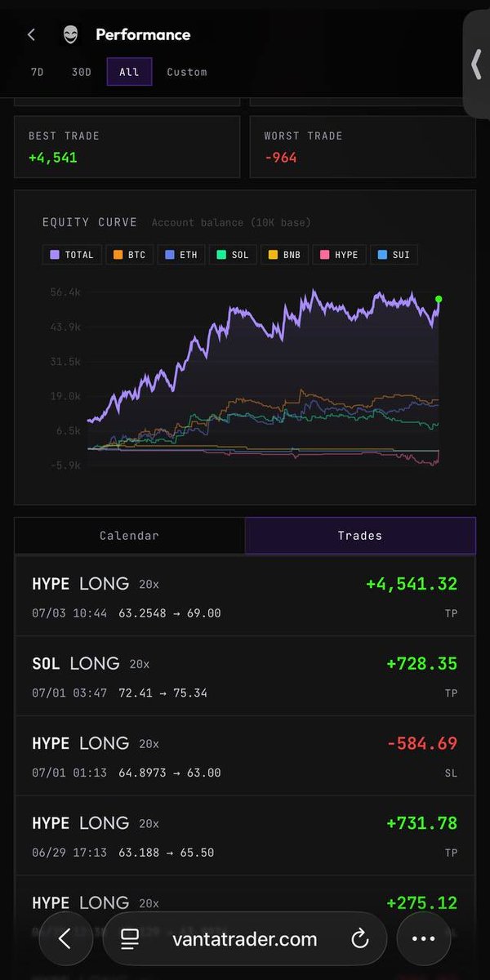Click the green SOL color swatch
The image size is (490, 980).
point(220,255)
